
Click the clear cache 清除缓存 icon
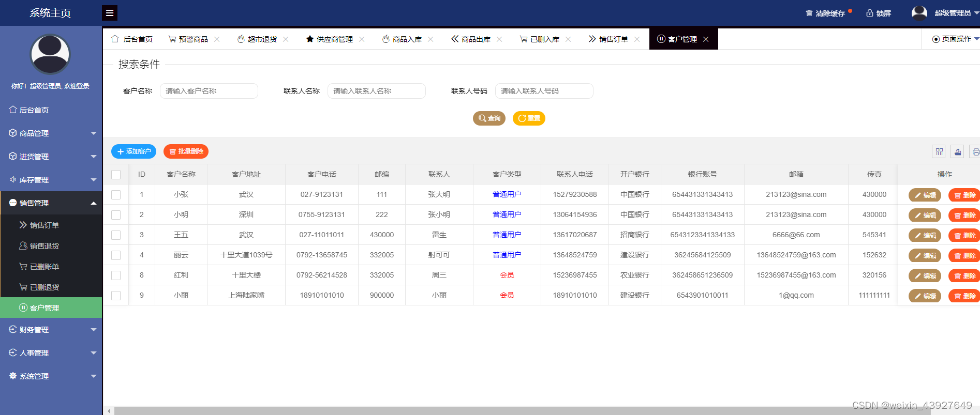coord(809,13)
